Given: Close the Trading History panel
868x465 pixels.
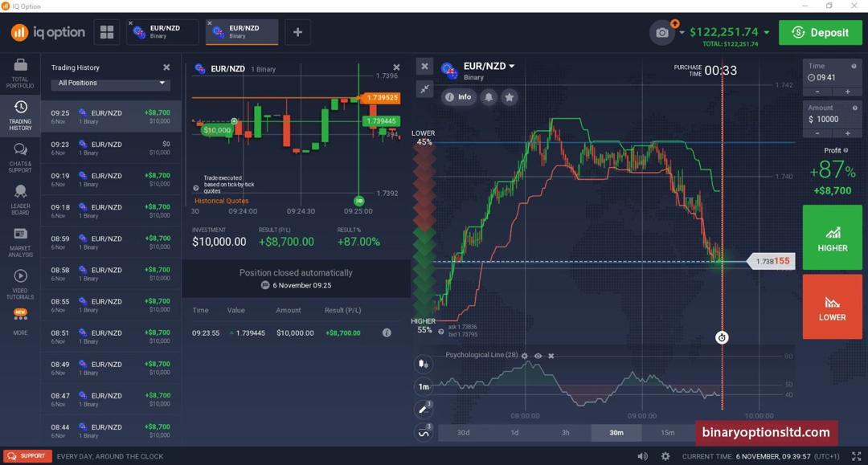Looking at the screenshot, I should 166,67.
